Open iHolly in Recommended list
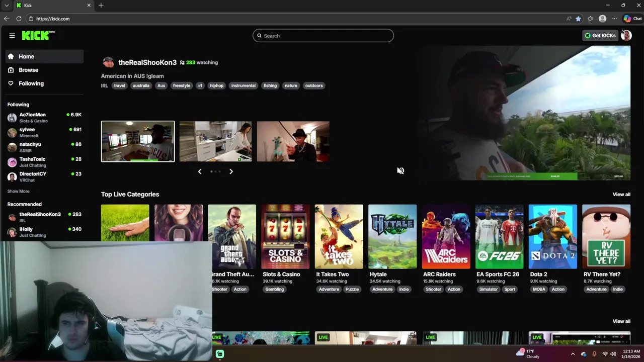Viewport: 644px width, 362px height. coord(44,232)
